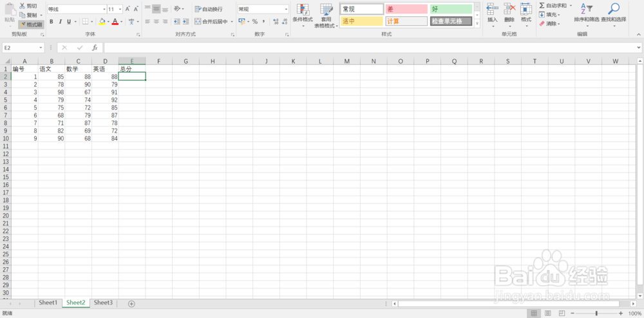Click the text orientation icon

tap(177, 8)
